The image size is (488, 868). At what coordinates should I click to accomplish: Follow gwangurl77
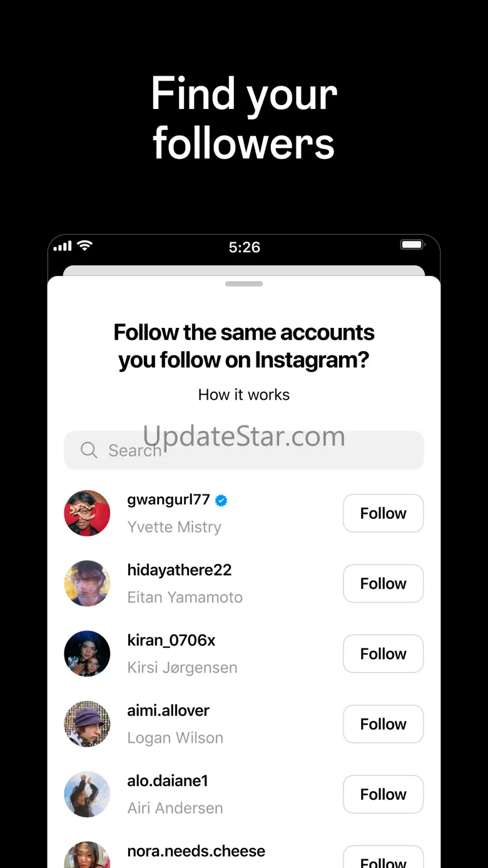click(x=383, y=513)
